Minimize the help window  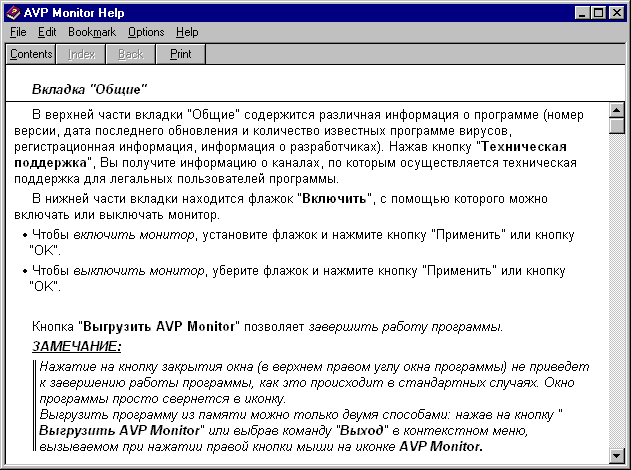tap(582, 13)
